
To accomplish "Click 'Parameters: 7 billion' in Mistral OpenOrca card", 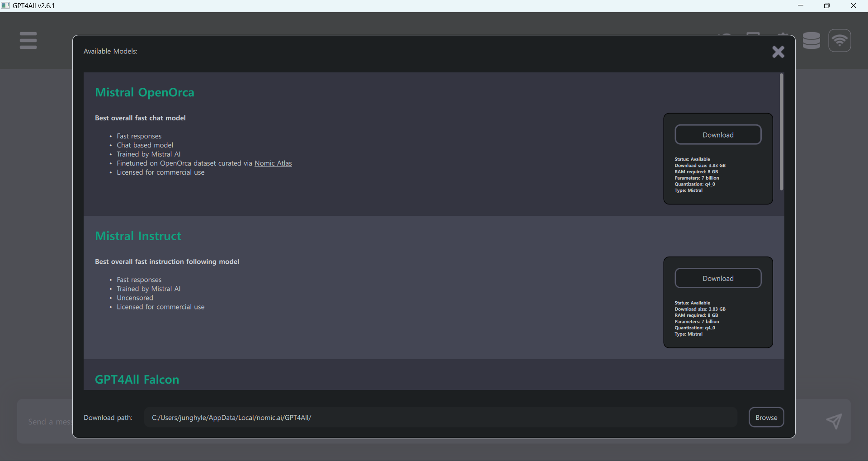I will [x=697, y=178].
